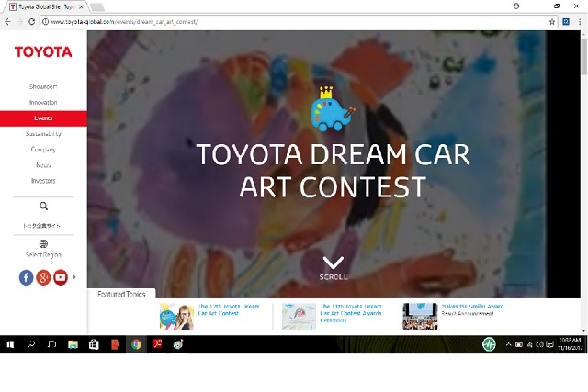Click the address bar URL field
Screen dimensions: 588x392
299,22
